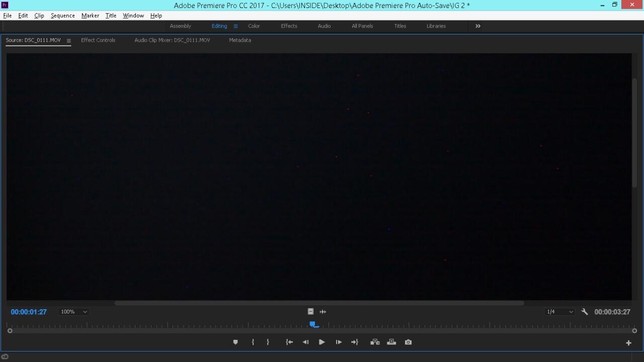Select the Drag Audio Only waveform icon
644x362 pixels.
323,312
